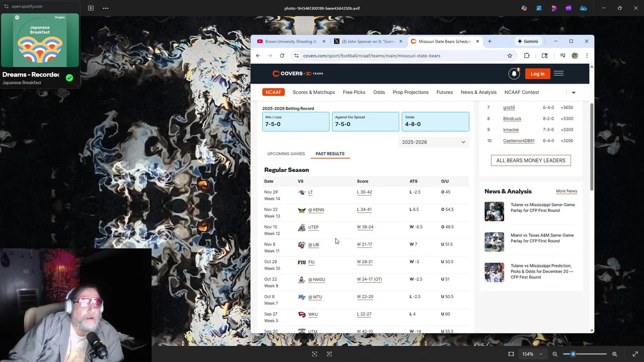Click the Designer edit image icon

pos(539,8)
